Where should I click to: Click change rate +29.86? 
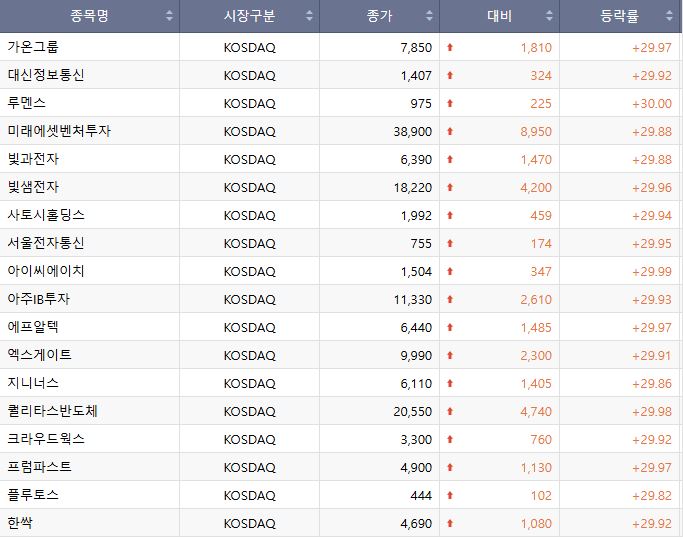[x=652, y=384]
